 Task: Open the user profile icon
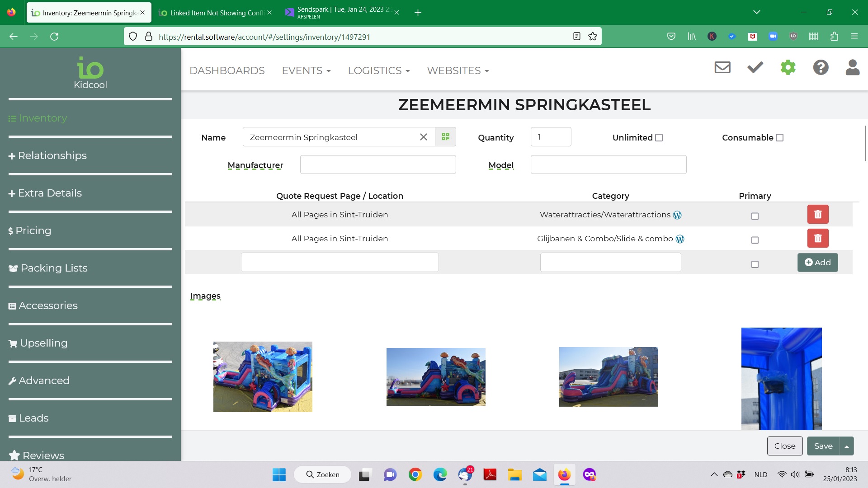[x=852, y=68]
